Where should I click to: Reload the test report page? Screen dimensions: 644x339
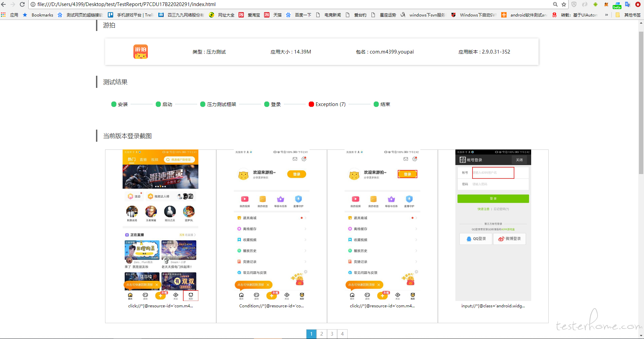coord(22,4)
